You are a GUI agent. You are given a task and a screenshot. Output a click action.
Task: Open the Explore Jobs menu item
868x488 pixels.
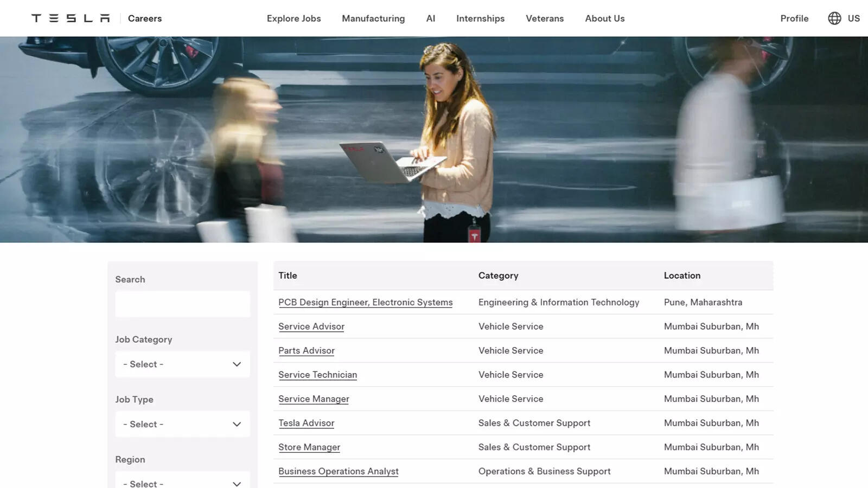[293, 18]
